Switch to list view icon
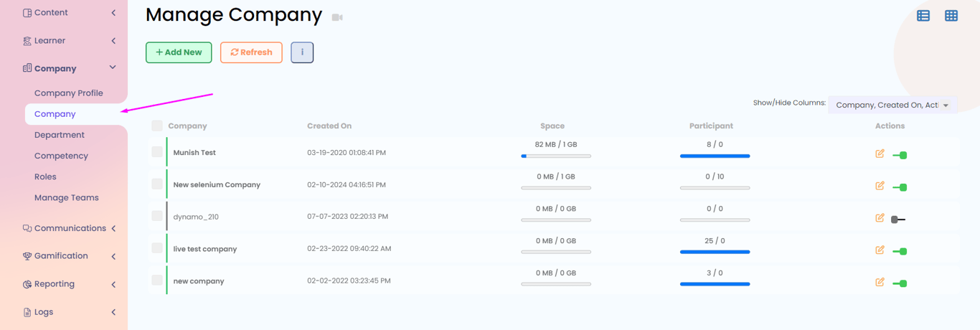The width and height of the screenshot is (980, 330). pyautogui.click(x=923, y=15)
